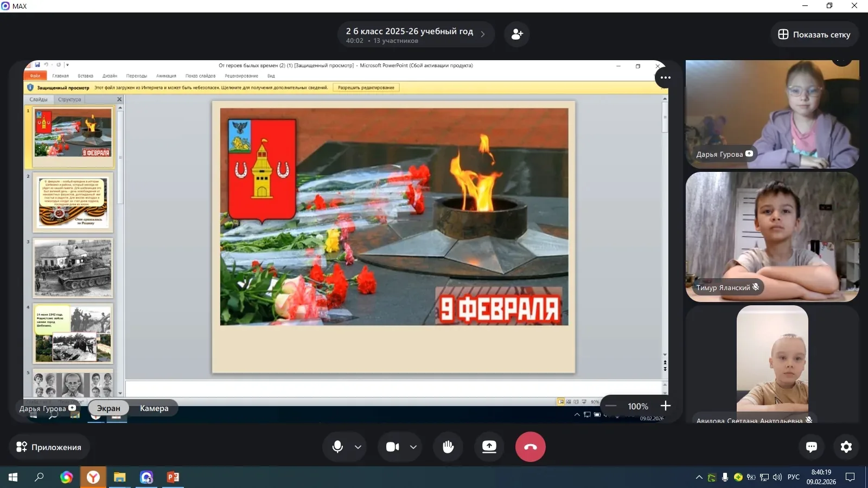
Task: Open three-dot menu on shared screen
Action: (x=666, y=78)
